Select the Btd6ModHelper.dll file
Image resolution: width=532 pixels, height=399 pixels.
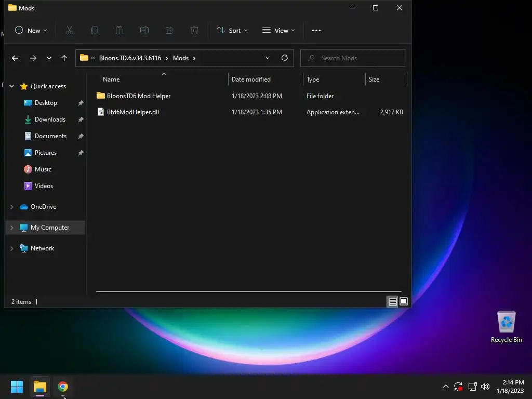tap(132, 112)
